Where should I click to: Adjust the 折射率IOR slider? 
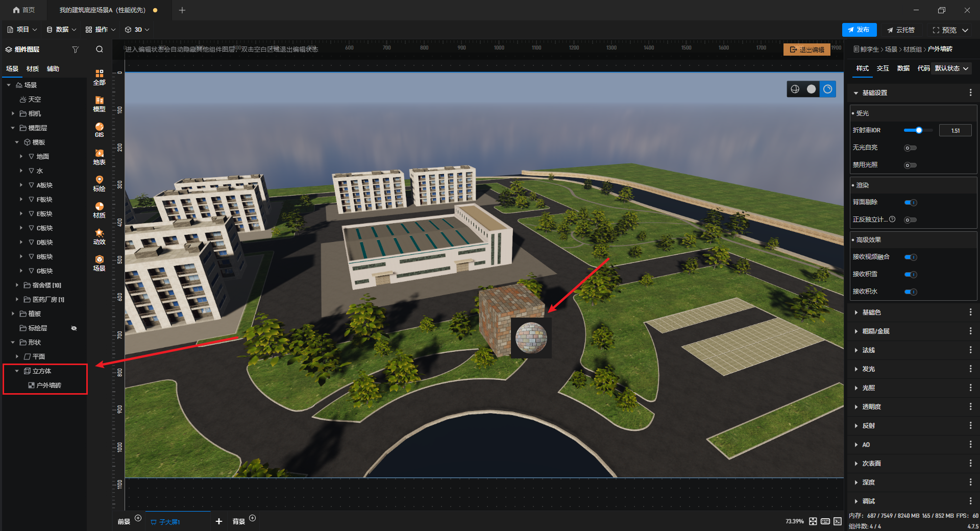[x=918, y=130]
